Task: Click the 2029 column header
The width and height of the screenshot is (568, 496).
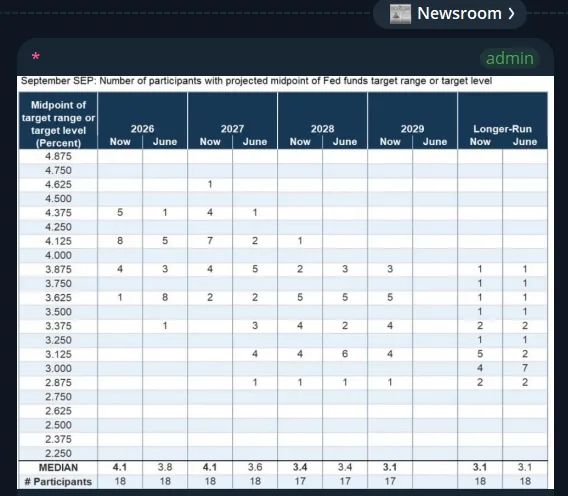Action: tap(412, 129)
